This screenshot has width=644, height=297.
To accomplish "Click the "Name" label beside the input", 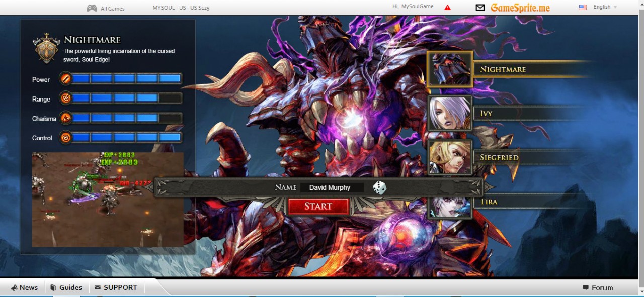I will click(285, 187).
